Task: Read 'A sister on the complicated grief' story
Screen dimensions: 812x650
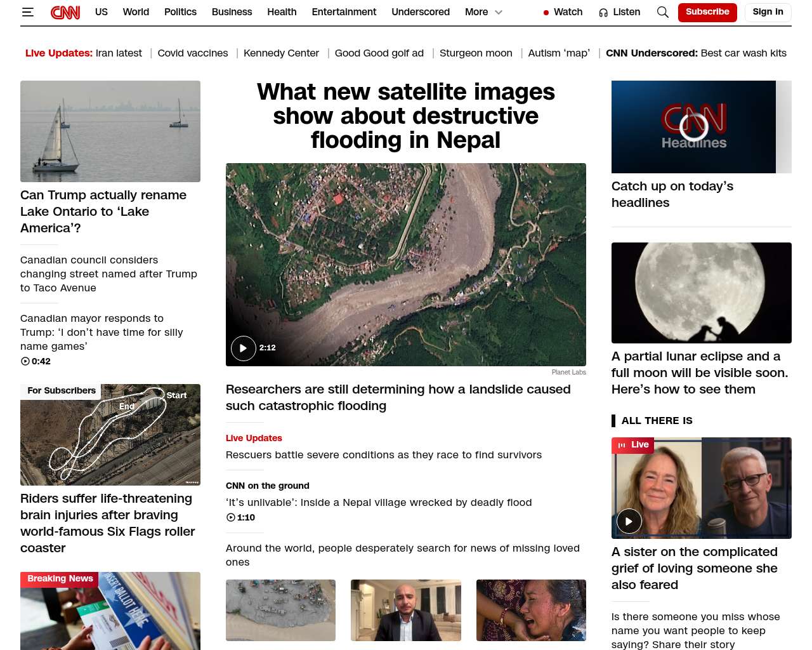Action: tap(695, 569)
